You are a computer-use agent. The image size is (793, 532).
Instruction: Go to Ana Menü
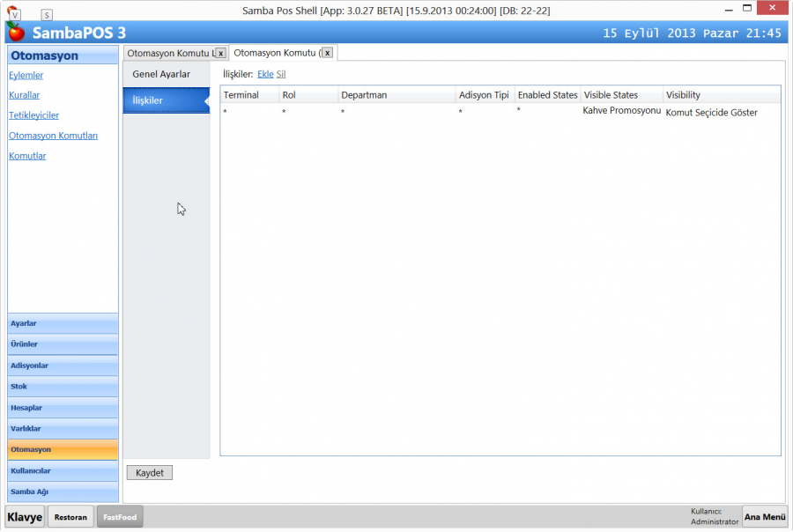click(x=764, y=517)
